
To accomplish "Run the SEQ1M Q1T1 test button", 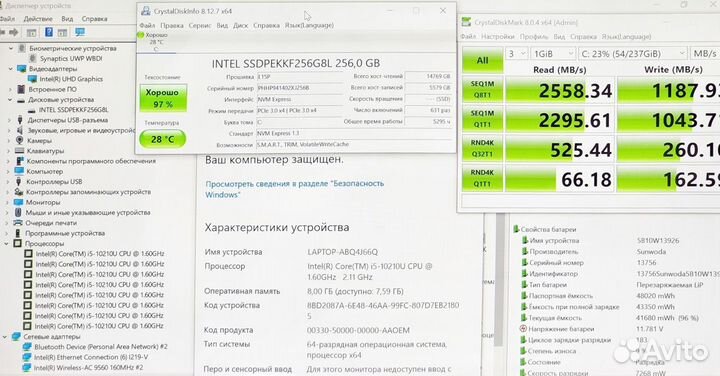I will [x=482, y=119].
